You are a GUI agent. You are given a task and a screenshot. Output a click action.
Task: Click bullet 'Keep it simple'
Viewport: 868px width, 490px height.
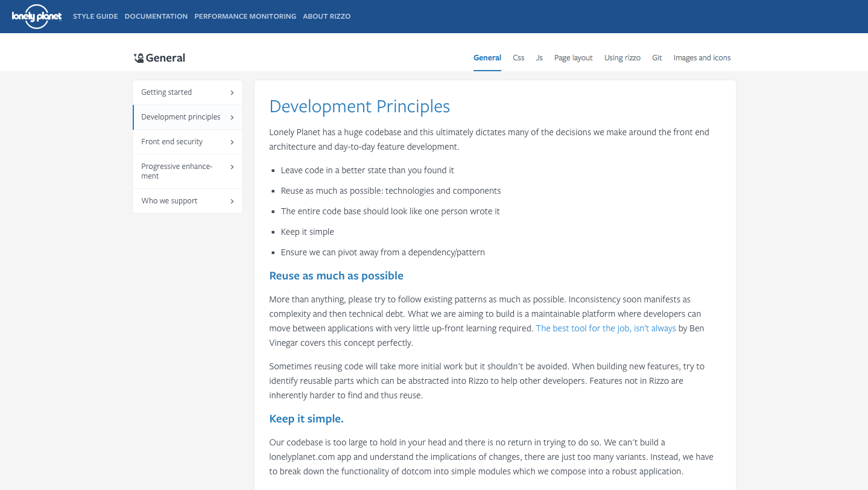click(x=307, y=232)
